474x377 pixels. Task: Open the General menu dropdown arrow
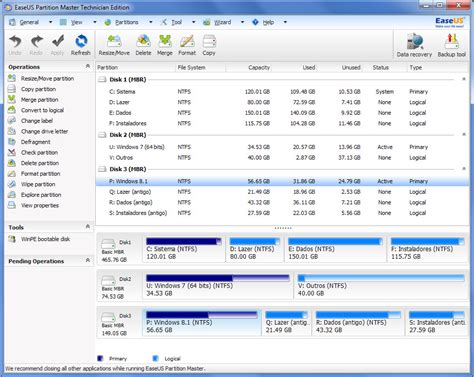[50, 22]
